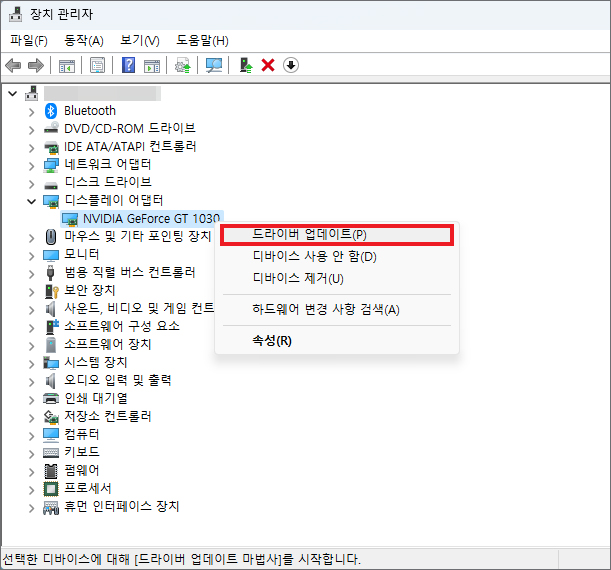Click the Back arrow toolbar icon
611x570 pixels.
pyautogui.click(x=13, y=65)
